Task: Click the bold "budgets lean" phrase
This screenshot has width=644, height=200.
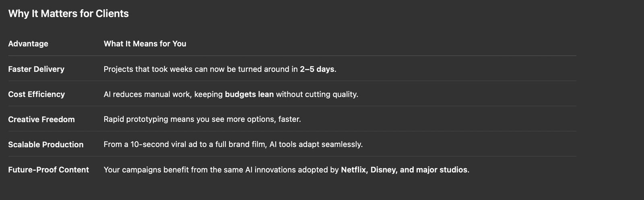Action: tap(249, 94)
